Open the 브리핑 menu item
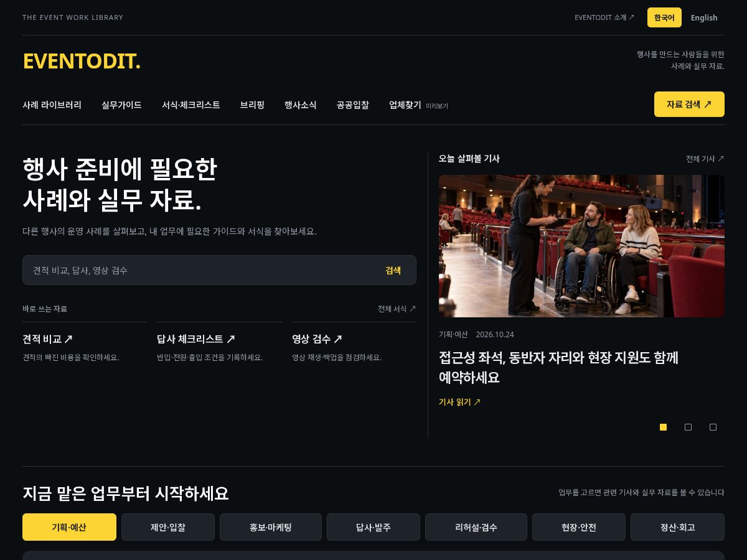 252,105
